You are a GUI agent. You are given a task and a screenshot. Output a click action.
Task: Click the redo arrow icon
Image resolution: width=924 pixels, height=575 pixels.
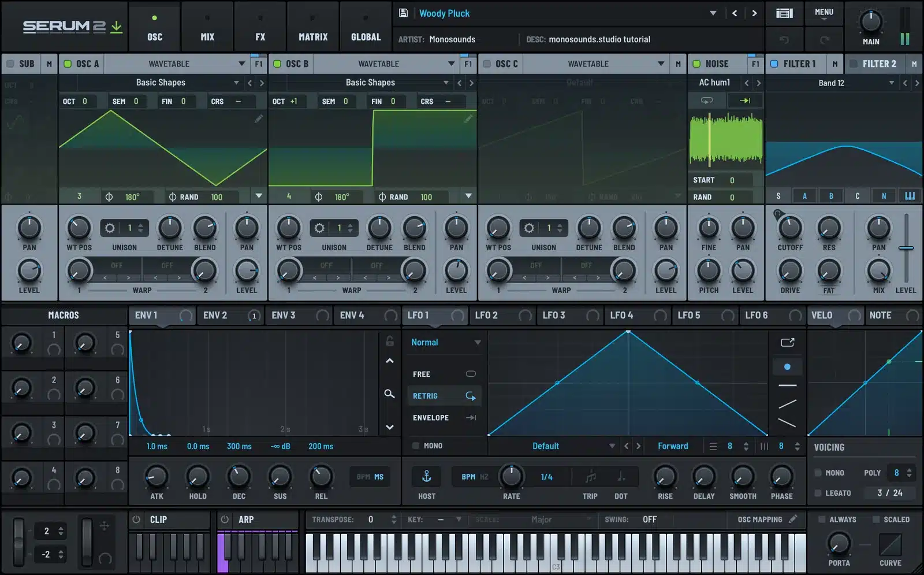[x=825, y=39]
